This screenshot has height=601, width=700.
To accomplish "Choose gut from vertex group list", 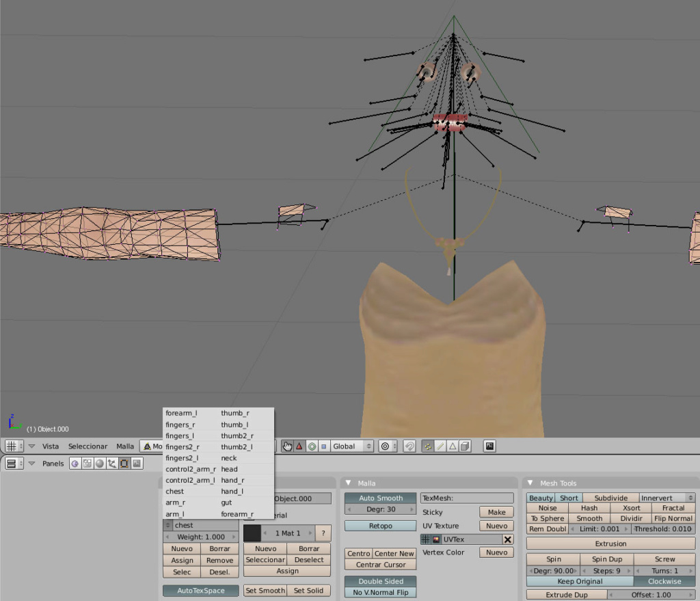I will (x=226, y=503).
